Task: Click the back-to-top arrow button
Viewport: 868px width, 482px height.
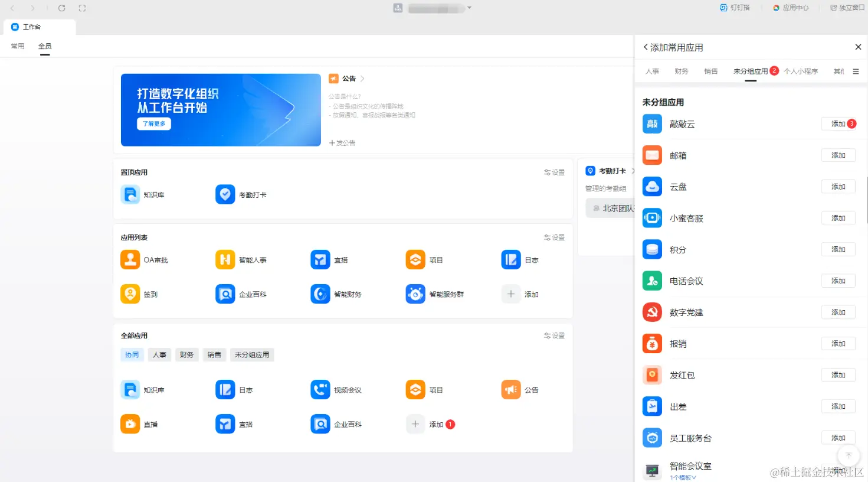Action: click(x=849, y=455)
